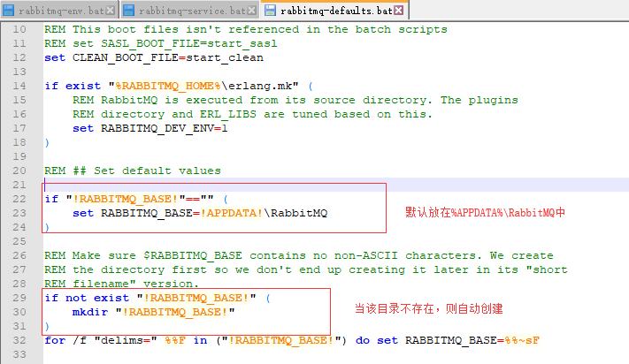
Task: Click line number 22 in the margin
Action: click(x=19, y=199)
